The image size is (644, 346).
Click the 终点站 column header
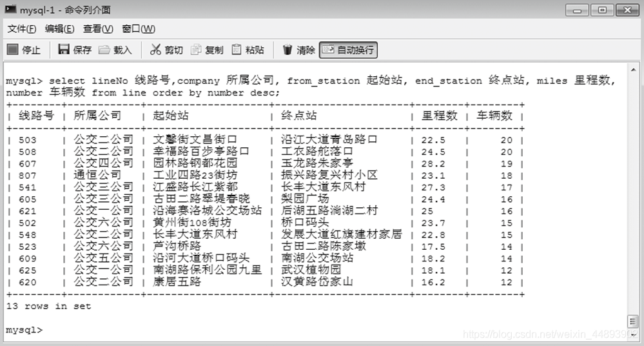click(x=299, y=116)
